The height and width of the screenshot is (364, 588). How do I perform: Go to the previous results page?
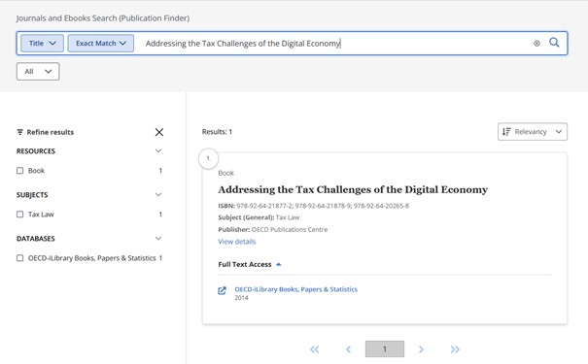pyautogui.click(x=348, y=349)
